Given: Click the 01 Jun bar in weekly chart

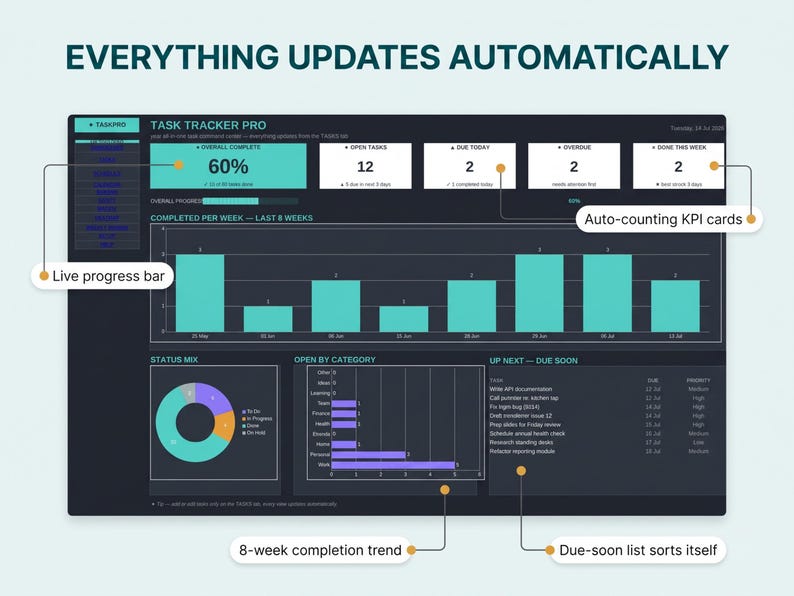Looking at the screenshot, I should coord(268,319).
